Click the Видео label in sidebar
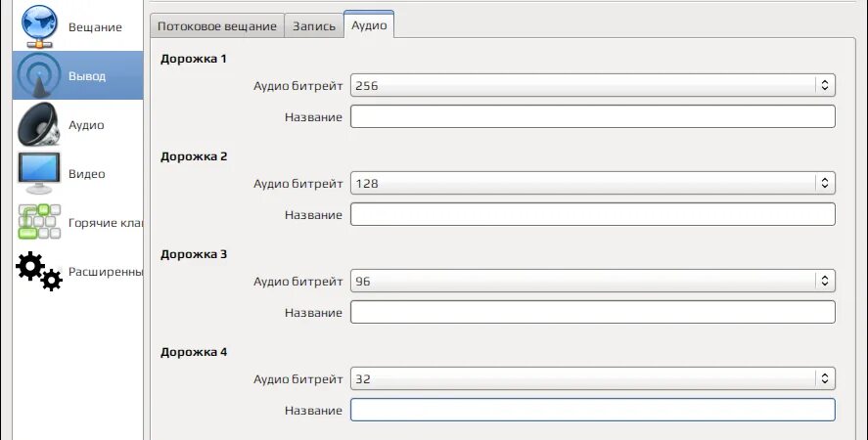The width and height of the screenshot is (868, 440). tap(86, 173)
